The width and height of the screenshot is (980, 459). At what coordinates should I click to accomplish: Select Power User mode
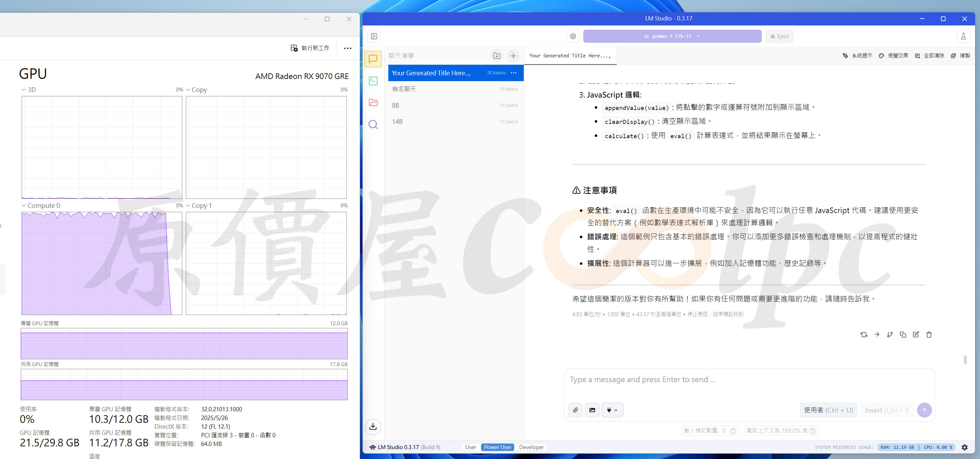coord(497,447)
